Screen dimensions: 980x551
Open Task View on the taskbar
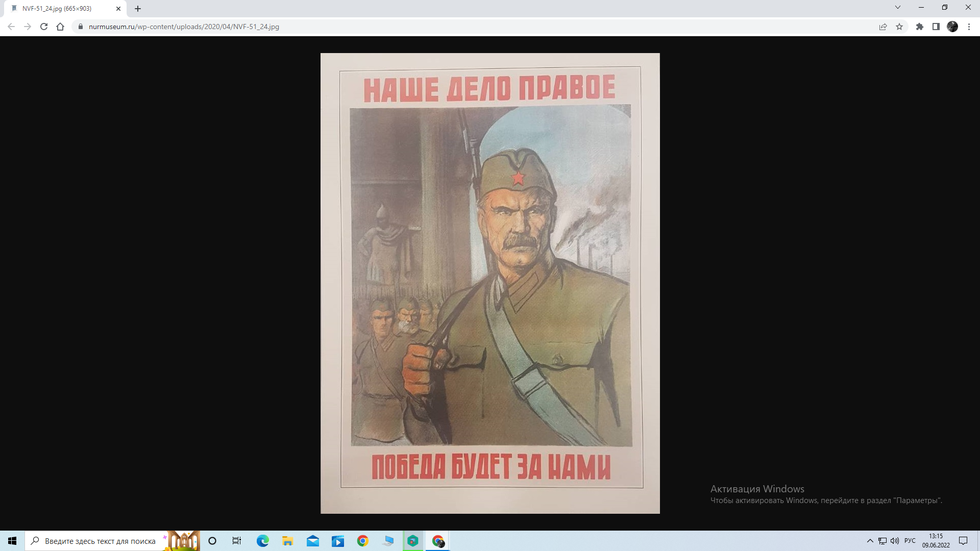tap(237, 541)
